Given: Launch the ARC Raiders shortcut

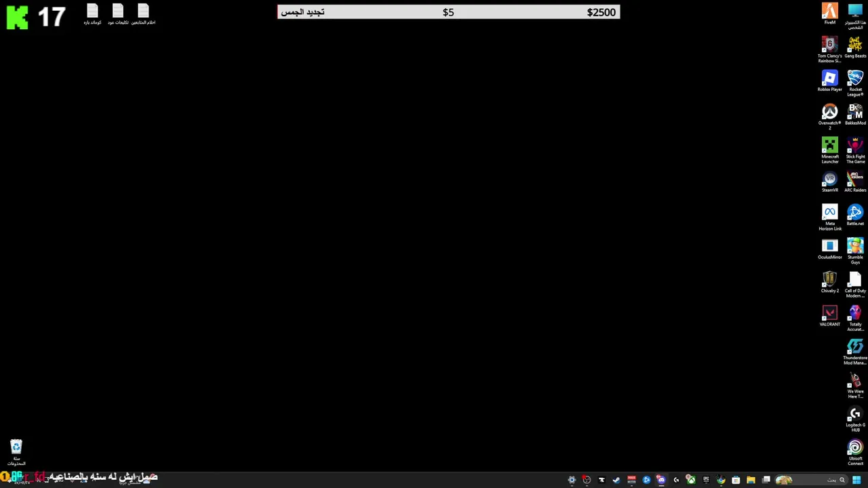Looking at the screenshot, I should point(855,182).
